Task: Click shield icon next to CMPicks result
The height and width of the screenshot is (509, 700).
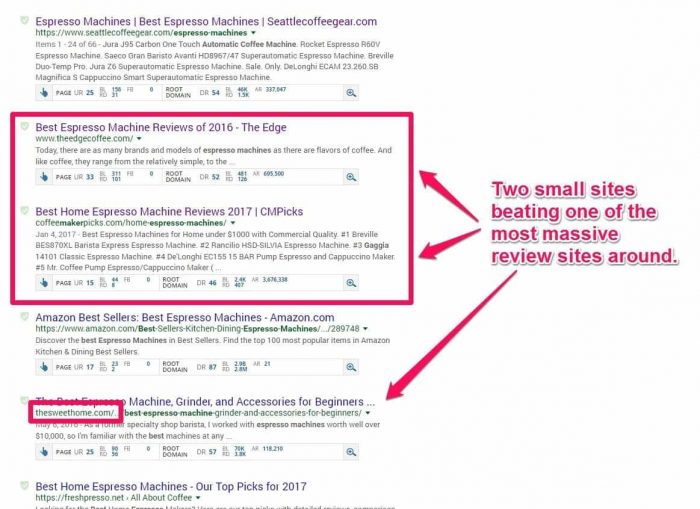Action: (25, 210)
